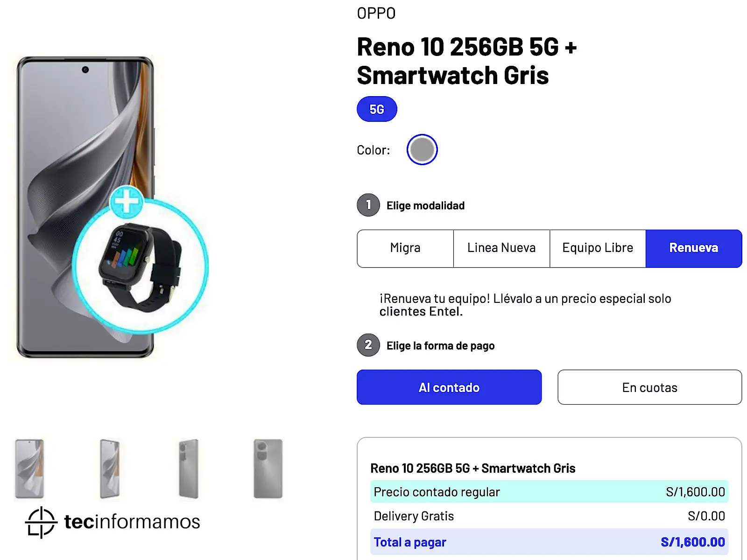Screen dimensions: 747x560
Task: Click the OPPO brand name
Action: coord(376,14)
